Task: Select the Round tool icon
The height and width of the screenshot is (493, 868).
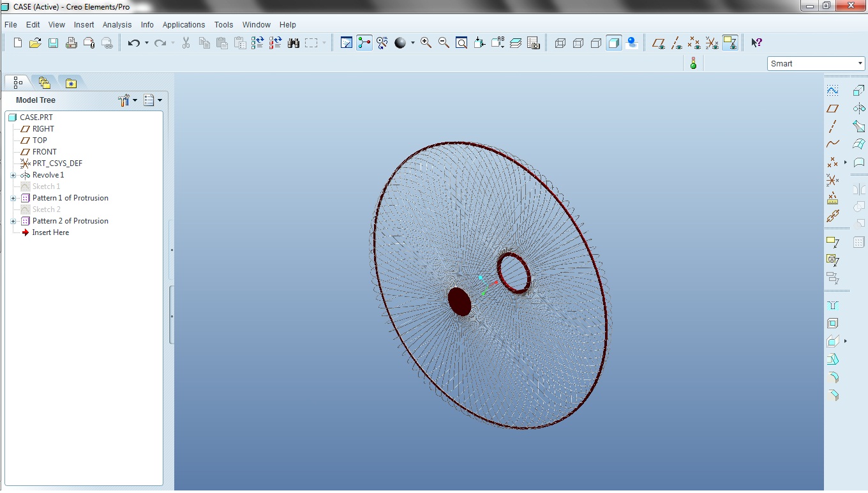Action: click(832, 377)
